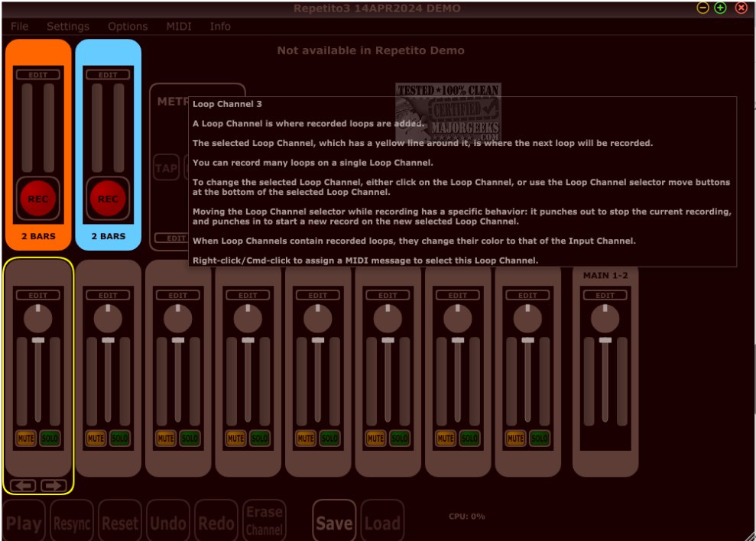This screenshot has width=756, height=541.
Task: Open the Info menu
Action: point(220,27)
